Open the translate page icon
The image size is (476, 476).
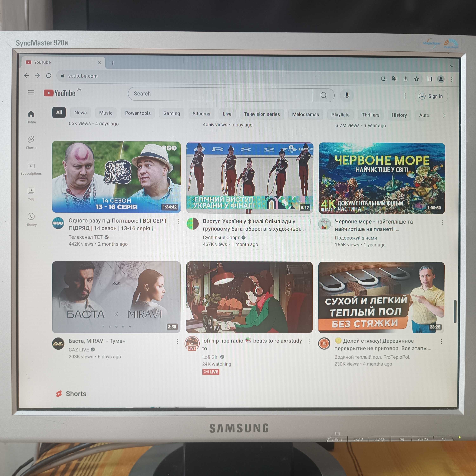[x=394, y=79]
